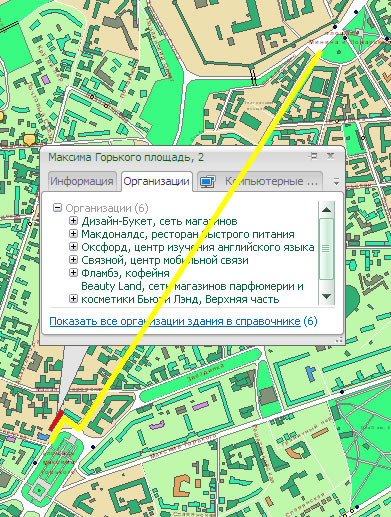This screenshot has height=517, width=391.
Task: Click the red highlighted building on map
Action: (x=56, y=421)
